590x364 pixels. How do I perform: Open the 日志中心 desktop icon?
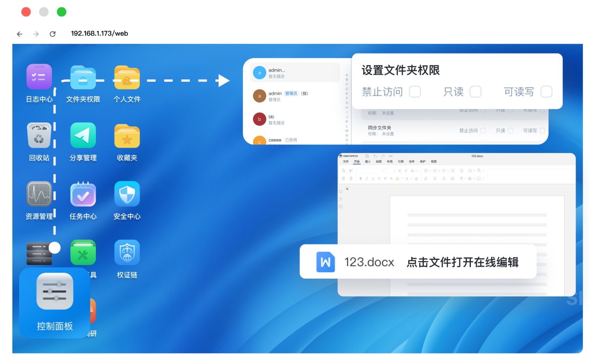click(39, 77)
